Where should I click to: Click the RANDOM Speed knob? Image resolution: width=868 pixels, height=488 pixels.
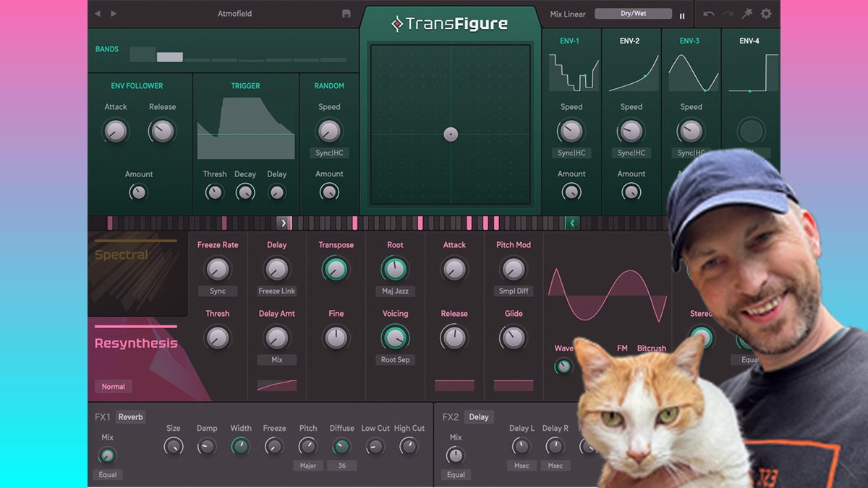(x=329, y=131)
